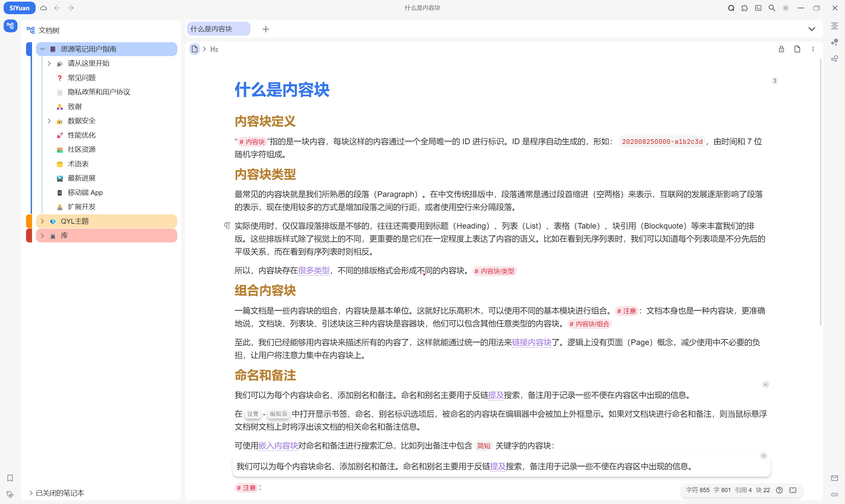Expand the 已关闭的笔记本 section
Viewport: 845px width, 504px height.
pos(31,492)
